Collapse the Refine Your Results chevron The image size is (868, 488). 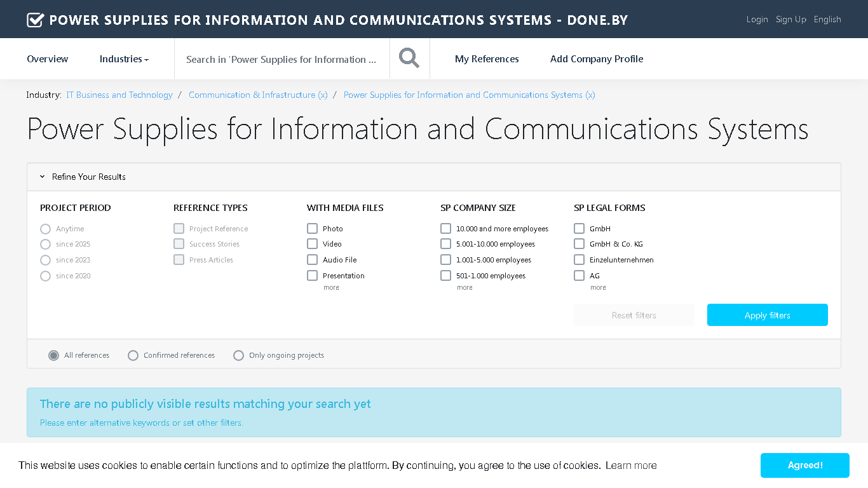point(43,177)
